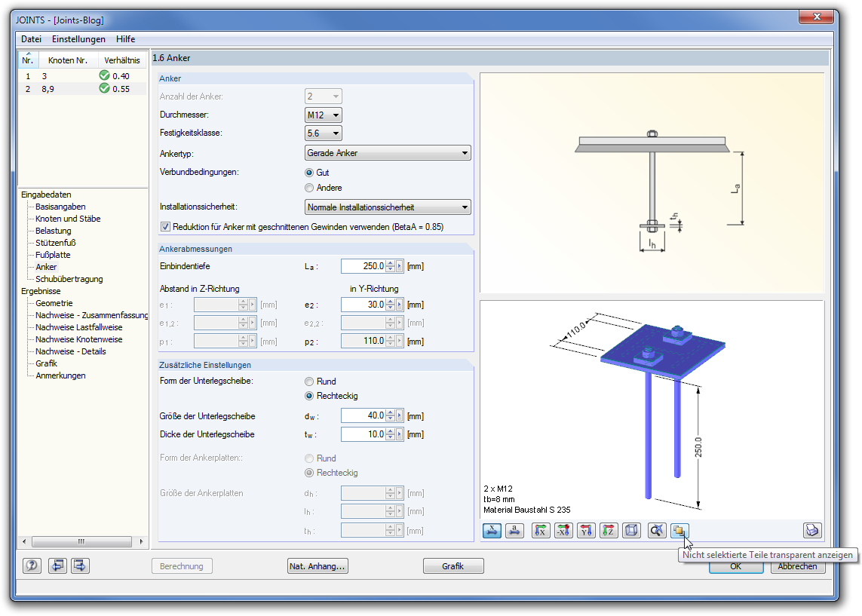Go to next input window icon
This screenshot has width=862, height=616.
[80, 565]
